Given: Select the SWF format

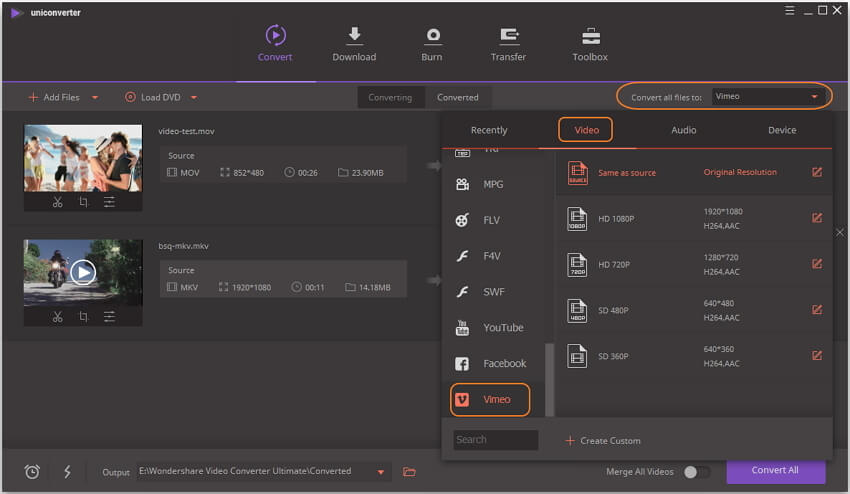Looking at the screenshot, I should [493, 292].
